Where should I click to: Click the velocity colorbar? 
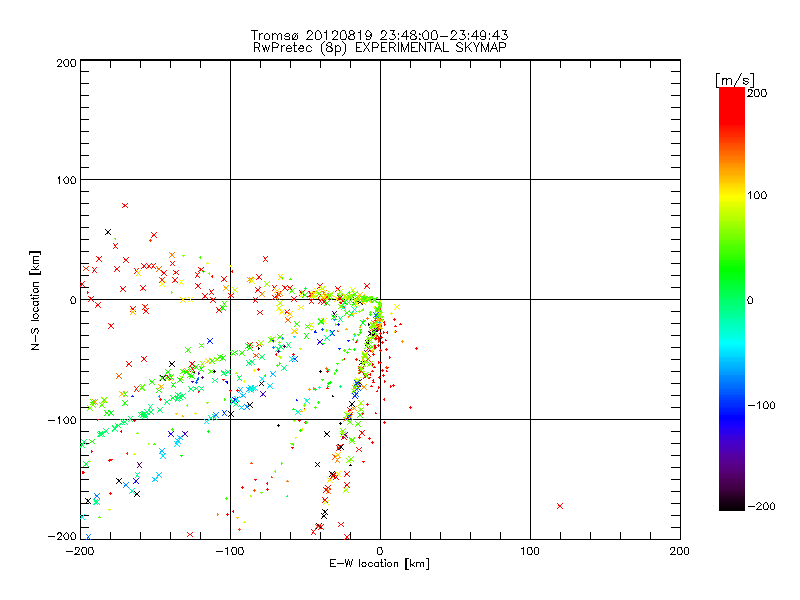tap(732, 299)
